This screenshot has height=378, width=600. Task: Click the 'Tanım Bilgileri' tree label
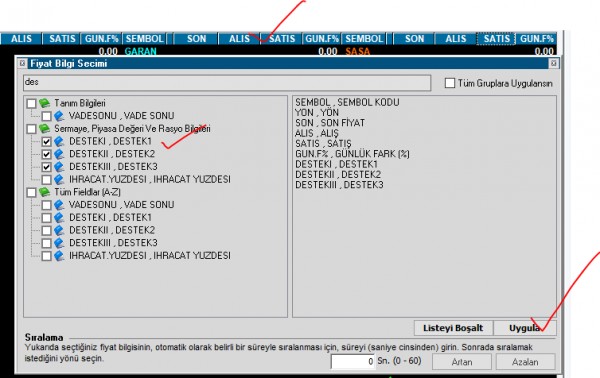click(80, 103)
